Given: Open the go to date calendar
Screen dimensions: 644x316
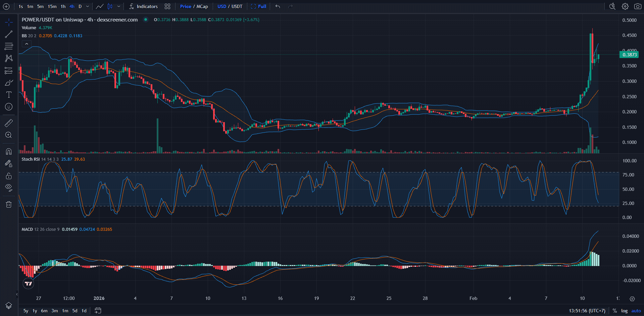Looking at the screenshot, I should pos(98,311).
